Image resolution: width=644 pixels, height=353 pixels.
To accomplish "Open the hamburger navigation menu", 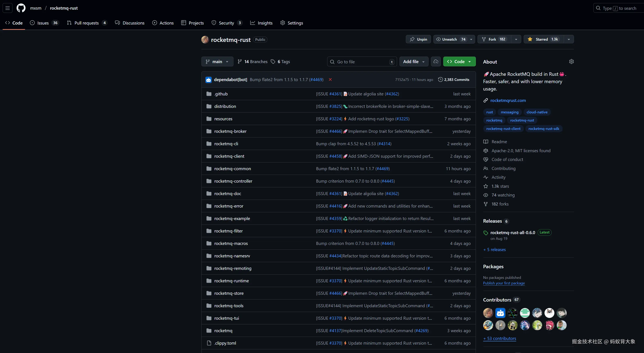I will coord(8,8).
